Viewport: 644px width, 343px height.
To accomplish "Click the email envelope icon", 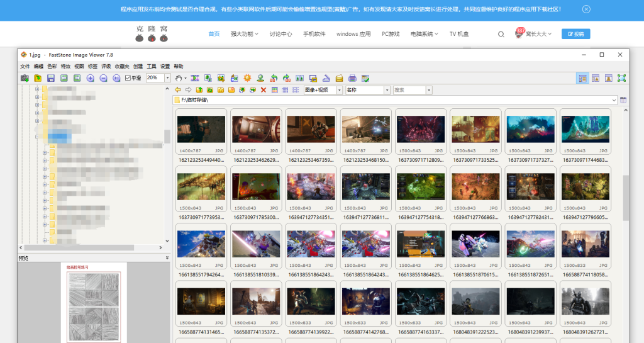I will (339, 78).
